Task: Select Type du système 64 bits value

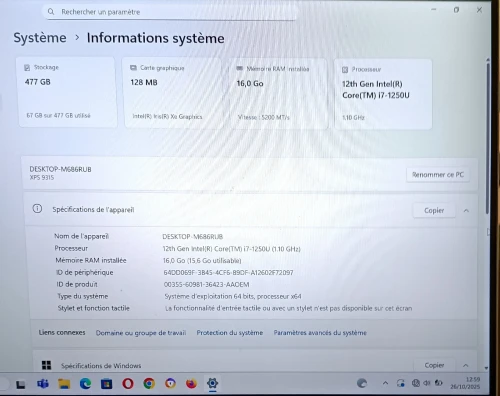Action: pyautogui.click(x=233, y=296)
